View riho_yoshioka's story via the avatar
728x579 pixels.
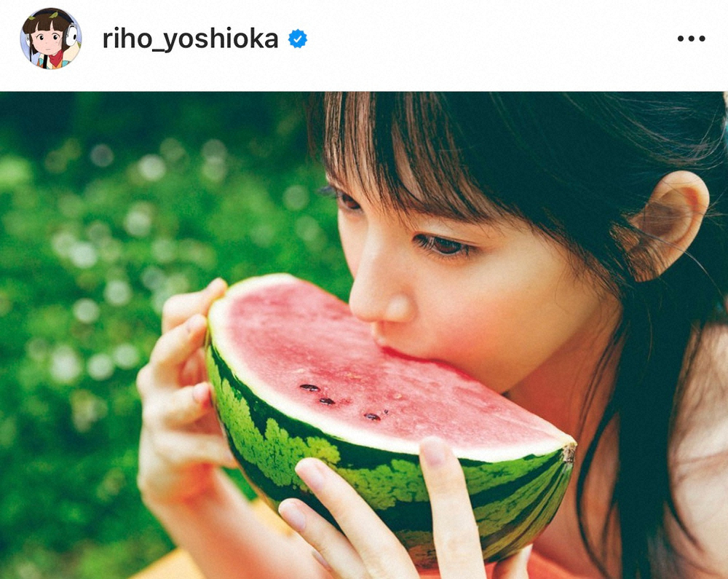pos(51,39)
